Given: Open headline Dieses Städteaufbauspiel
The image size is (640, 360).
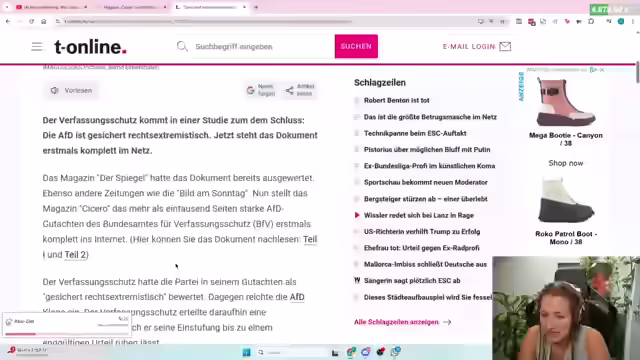Looking at the screenshot, I should coord(428,297).
